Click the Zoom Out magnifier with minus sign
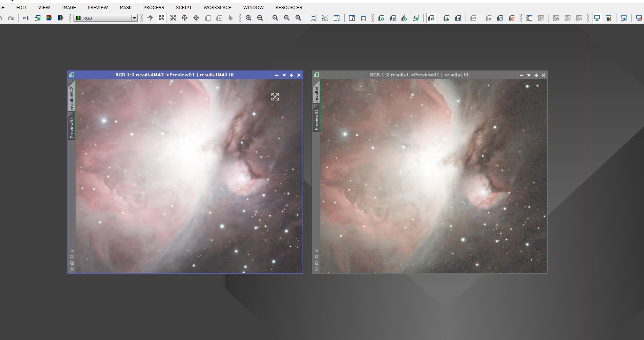The width and height of the screenshot is (644, 340). point(260,18)
